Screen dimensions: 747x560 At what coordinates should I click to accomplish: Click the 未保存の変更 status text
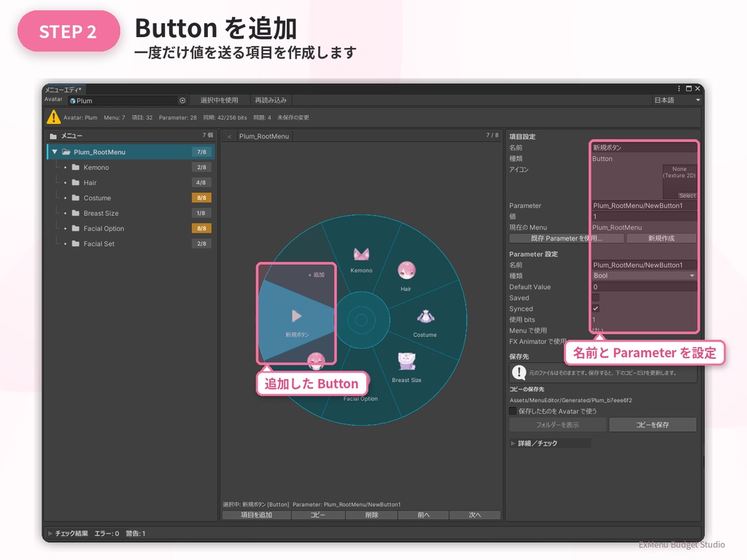293,117
